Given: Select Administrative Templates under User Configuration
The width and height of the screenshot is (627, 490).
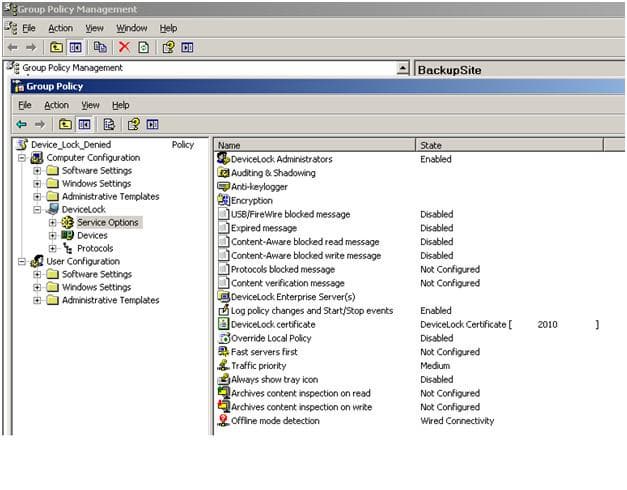Looking at the screenshot, I should [x=110, y=300].
